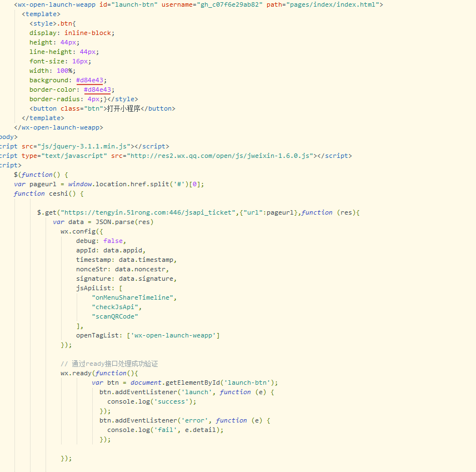Click the console.log('success') line
The height and width of the screenshot is (472, 476).
(x=152, y=401)
